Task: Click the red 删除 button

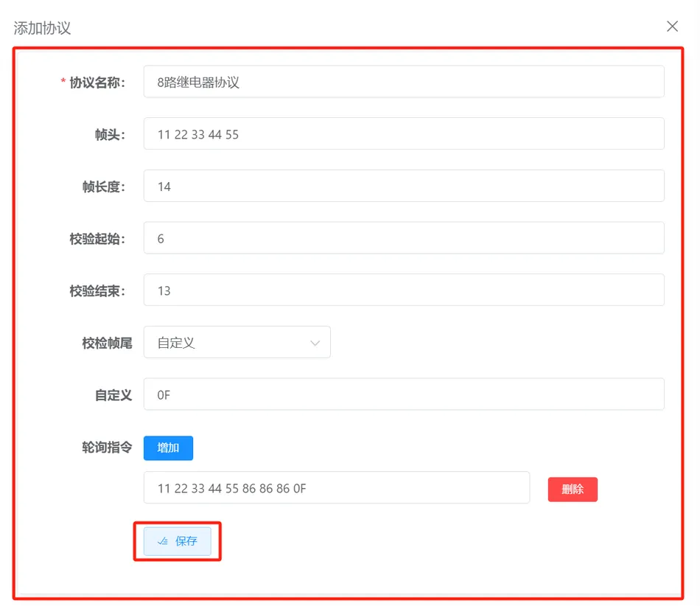Action: coord(573,489)
